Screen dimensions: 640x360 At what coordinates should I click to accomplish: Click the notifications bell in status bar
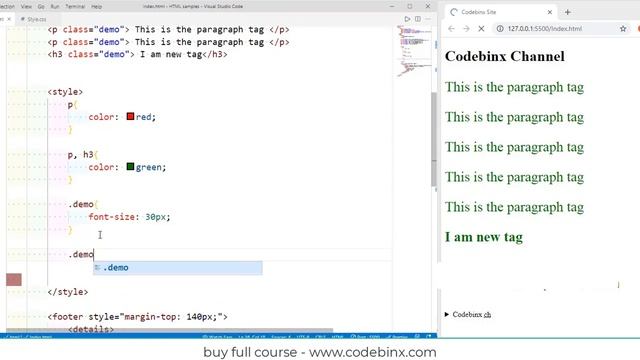click(428, 337)
